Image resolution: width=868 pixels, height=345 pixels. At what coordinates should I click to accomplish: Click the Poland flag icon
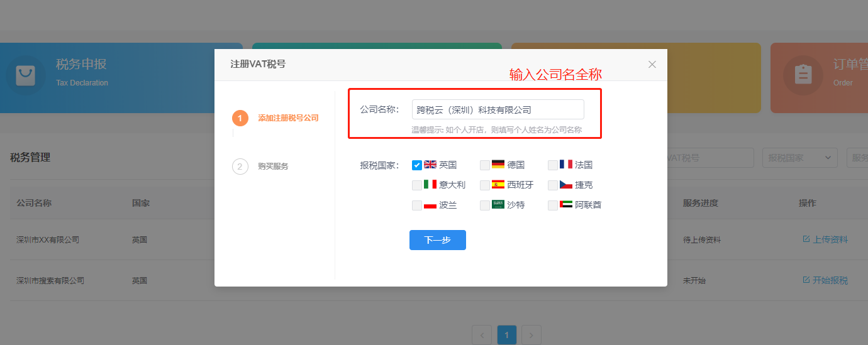point(430,205)
